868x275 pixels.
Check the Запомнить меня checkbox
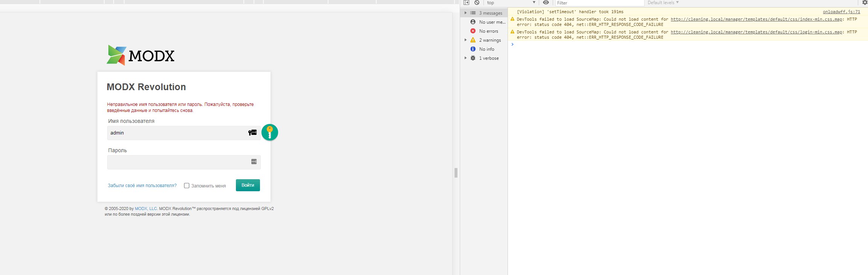pyautogui.click(x=187, y=186)
